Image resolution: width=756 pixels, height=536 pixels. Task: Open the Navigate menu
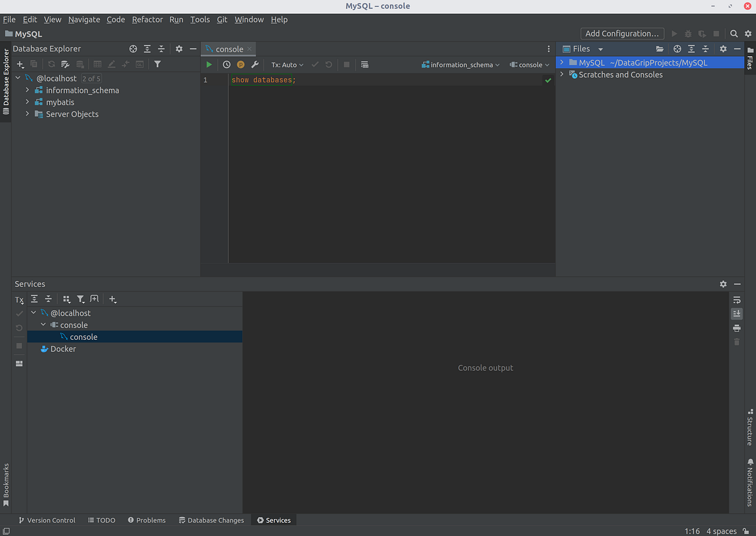84,19
